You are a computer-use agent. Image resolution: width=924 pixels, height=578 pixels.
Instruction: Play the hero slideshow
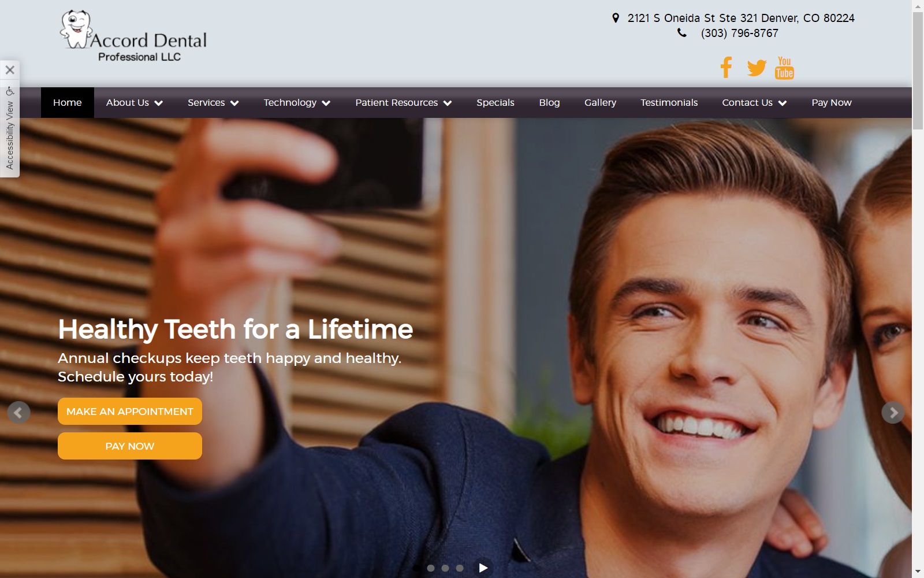[483, 568]
